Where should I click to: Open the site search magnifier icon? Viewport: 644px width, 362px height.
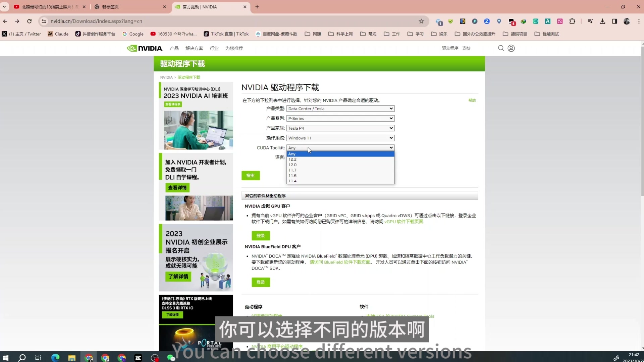[501, 48]
